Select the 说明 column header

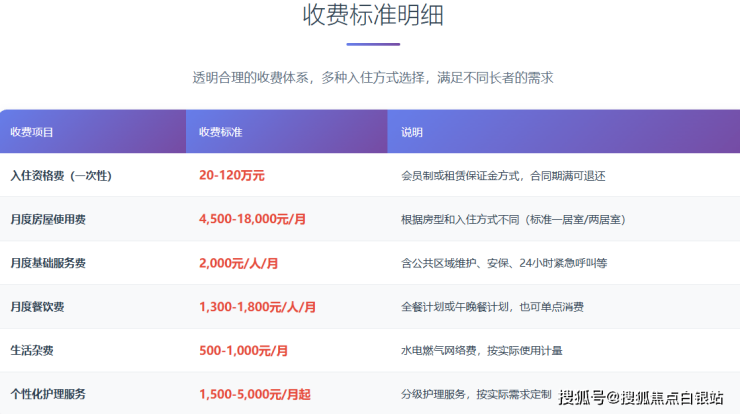412,132
